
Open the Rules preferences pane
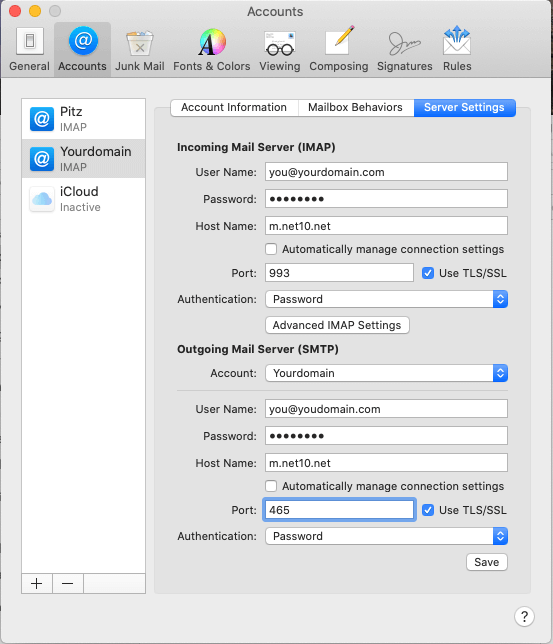coord(457,49)
